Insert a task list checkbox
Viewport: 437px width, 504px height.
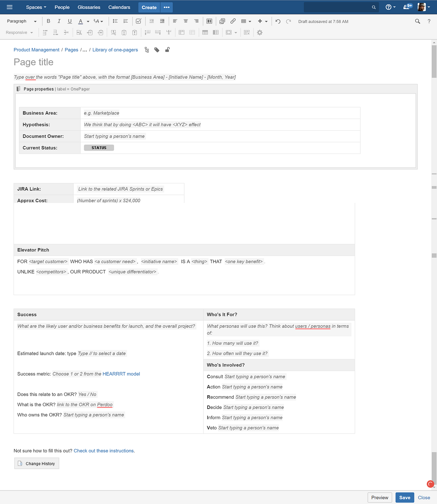tap(138, 21)
